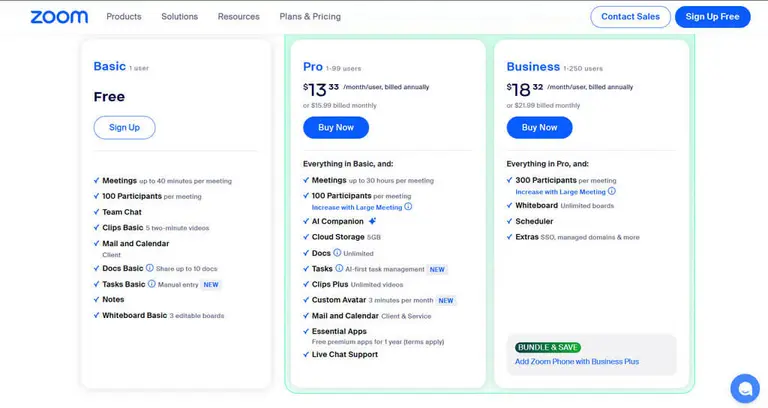Click the AI Companion sparkle icon
This screenshot has height=408, width=768.
(372, 221)
